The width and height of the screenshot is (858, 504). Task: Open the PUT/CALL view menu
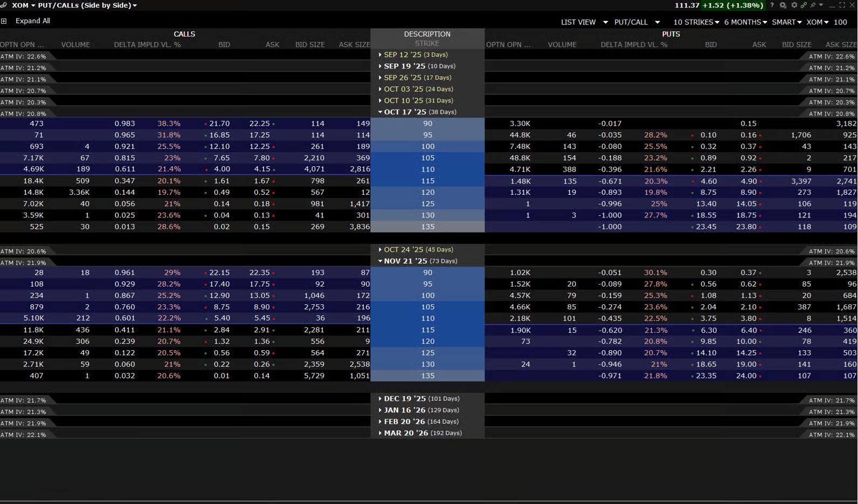point(637,22)
